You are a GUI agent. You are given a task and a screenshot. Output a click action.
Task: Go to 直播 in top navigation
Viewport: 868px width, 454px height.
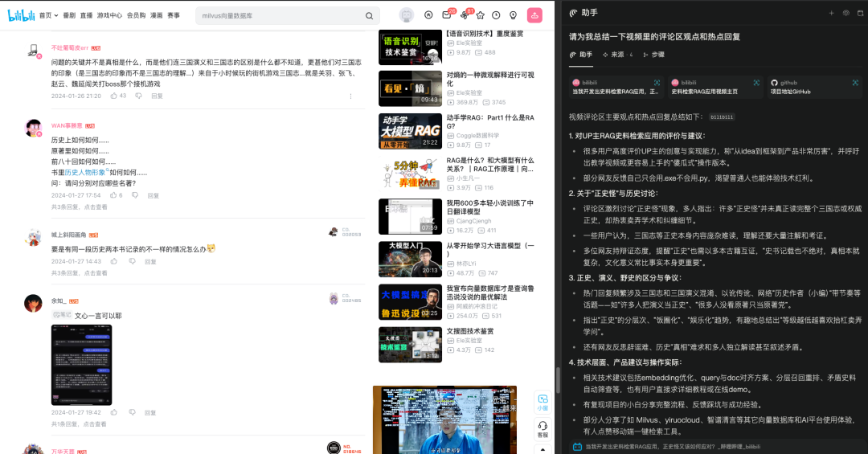(86, 15)
